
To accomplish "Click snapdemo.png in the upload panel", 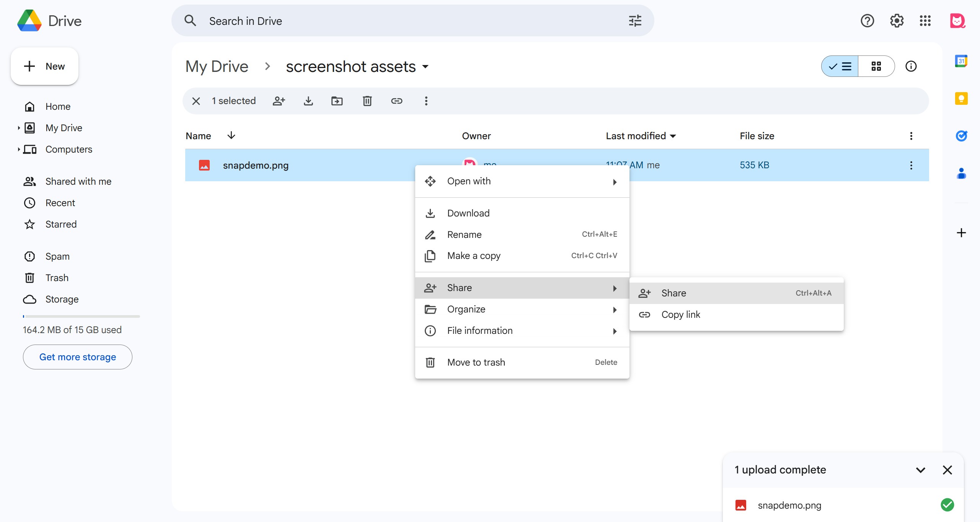I will pyautogui.click(x=789, y=505).
